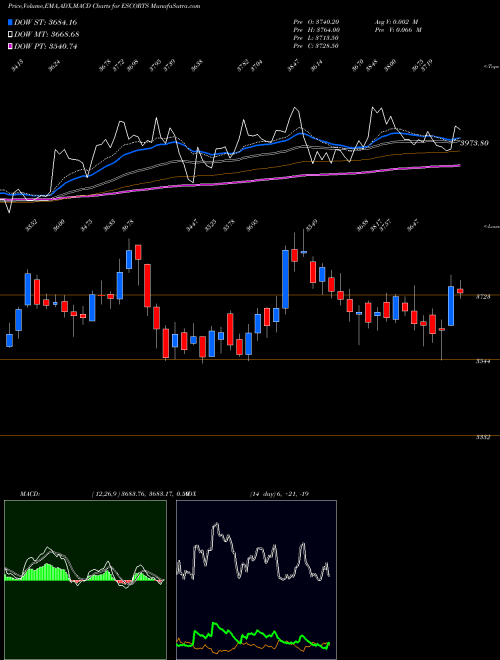Click the 3723 price level label

pyautogui.click(x=482, y=297)
